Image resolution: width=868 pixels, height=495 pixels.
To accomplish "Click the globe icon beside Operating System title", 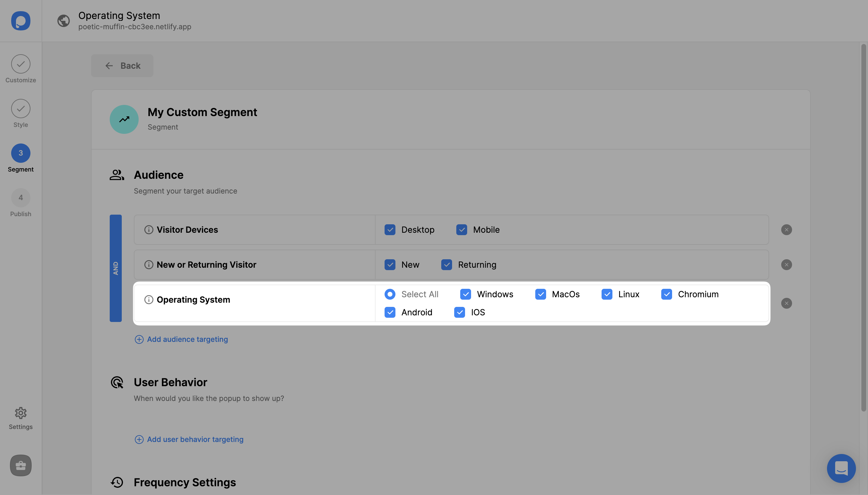I will tap(64, 21).
